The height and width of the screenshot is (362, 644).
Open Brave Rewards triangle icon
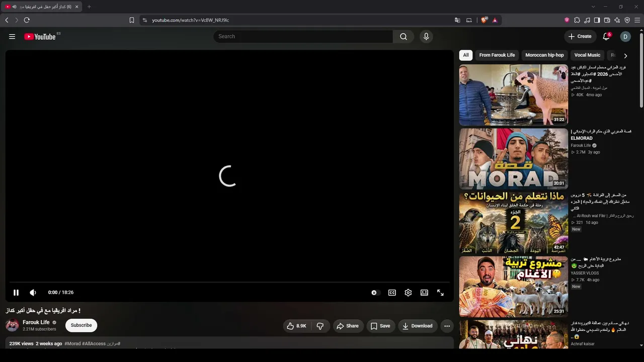click(x=495, y=20)
